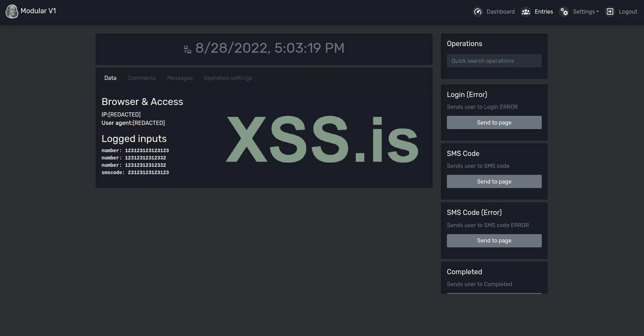
Task: Open the Dashboard link text
Action: click(x=501, y=12)
